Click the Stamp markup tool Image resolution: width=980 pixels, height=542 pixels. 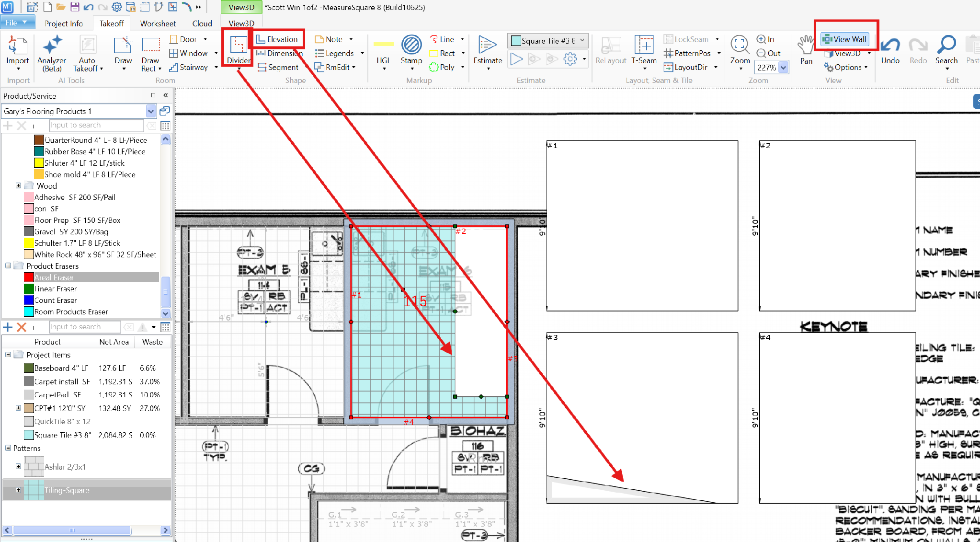pyautogui.click(x=411, y=50)
